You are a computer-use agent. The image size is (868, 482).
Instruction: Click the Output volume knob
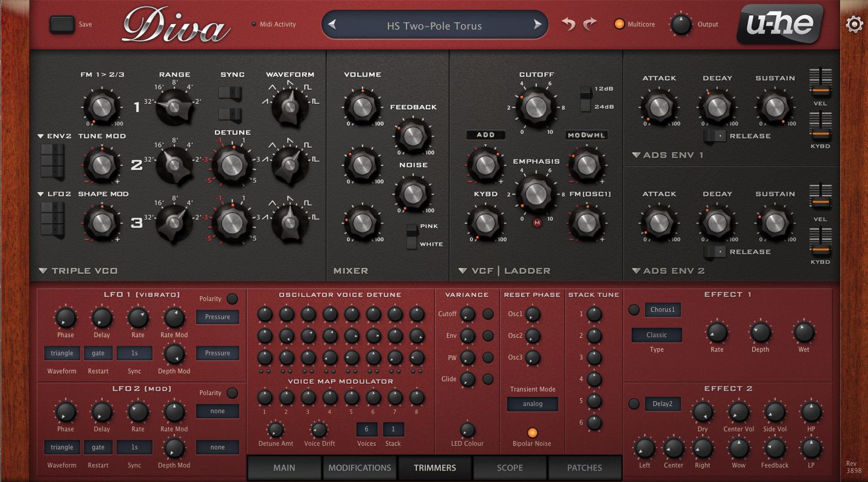(681, 25)
